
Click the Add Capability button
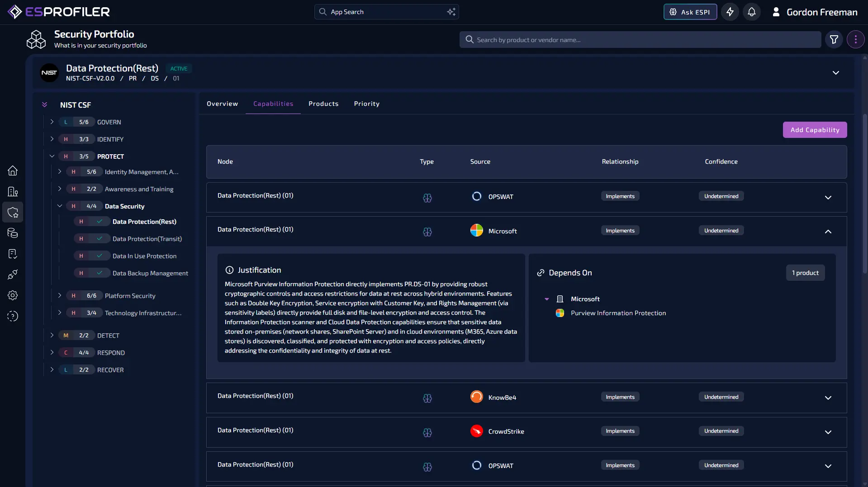click(815, 130)
